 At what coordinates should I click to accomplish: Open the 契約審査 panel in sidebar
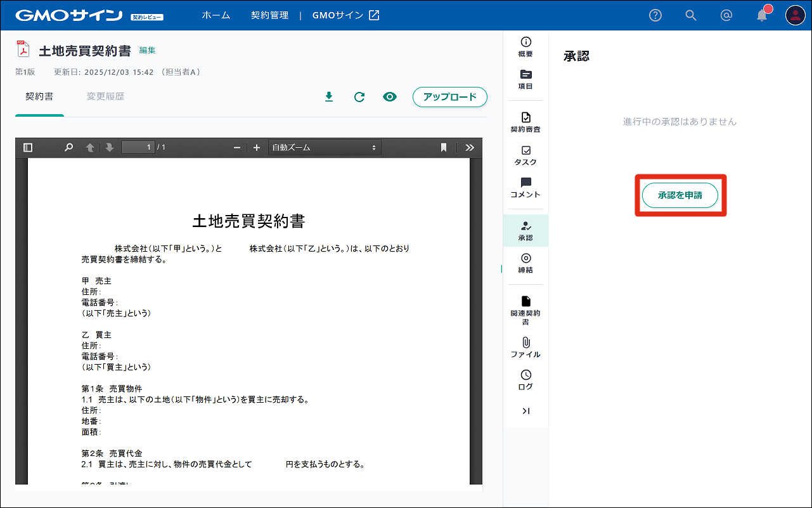pos(525,122)
